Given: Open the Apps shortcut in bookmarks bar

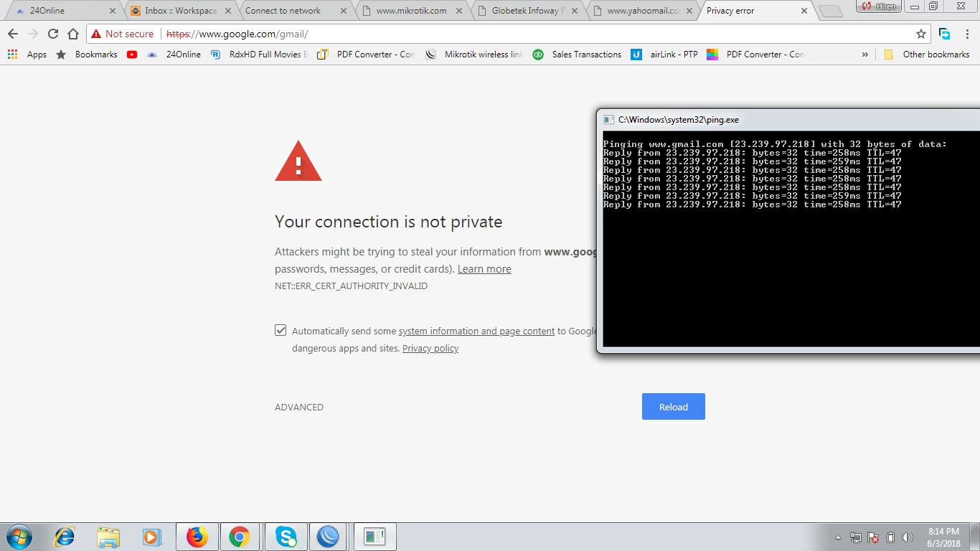Looking at the screenshot, I should click(x=27, y=55).
